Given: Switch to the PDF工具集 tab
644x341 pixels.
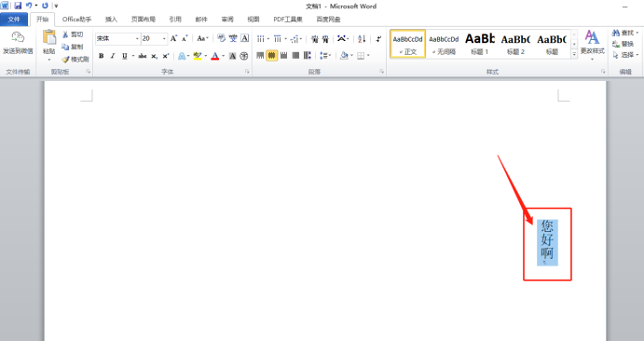Looking at the screenshot, I should (288, 20).
